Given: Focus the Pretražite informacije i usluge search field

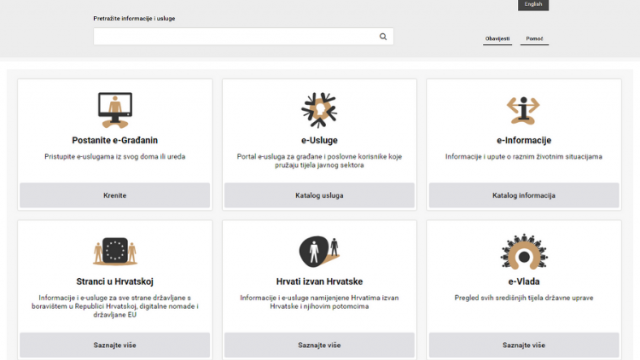Looking at the screenshot, I should point(243,36).
